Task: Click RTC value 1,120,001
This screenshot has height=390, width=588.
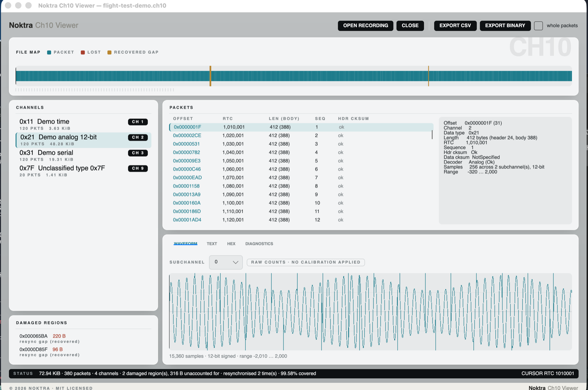Action: click(233, 220)
